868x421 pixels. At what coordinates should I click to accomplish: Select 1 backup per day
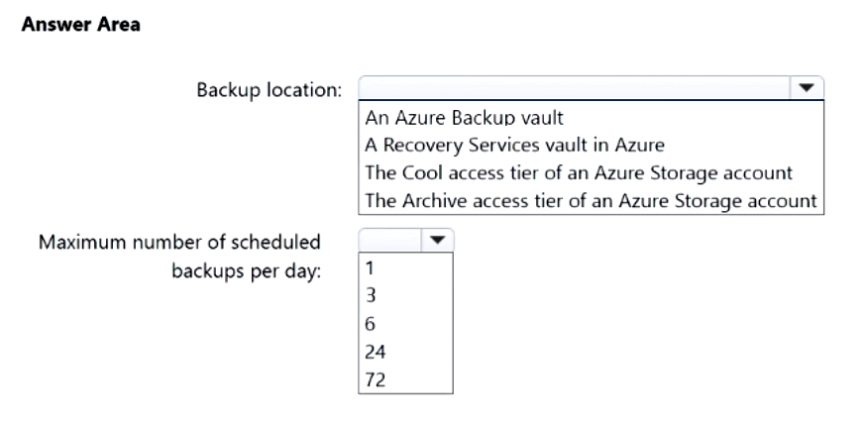click(x=369, y=267)
